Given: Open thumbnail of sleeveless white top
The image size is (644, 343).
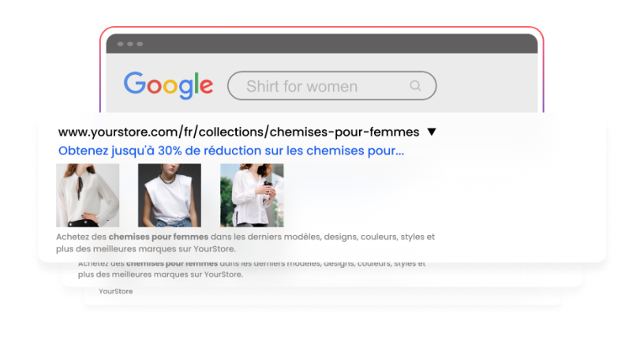Looking at the screenshot, I should [x=170, y=196].
